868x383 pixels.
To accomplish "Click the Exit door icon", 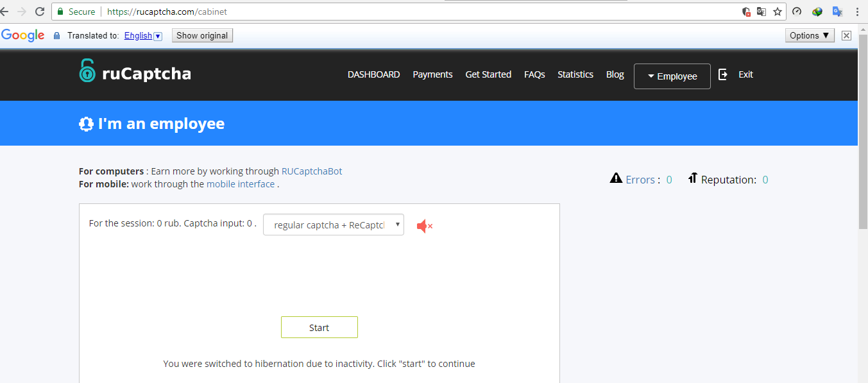I will pos(723,74).
